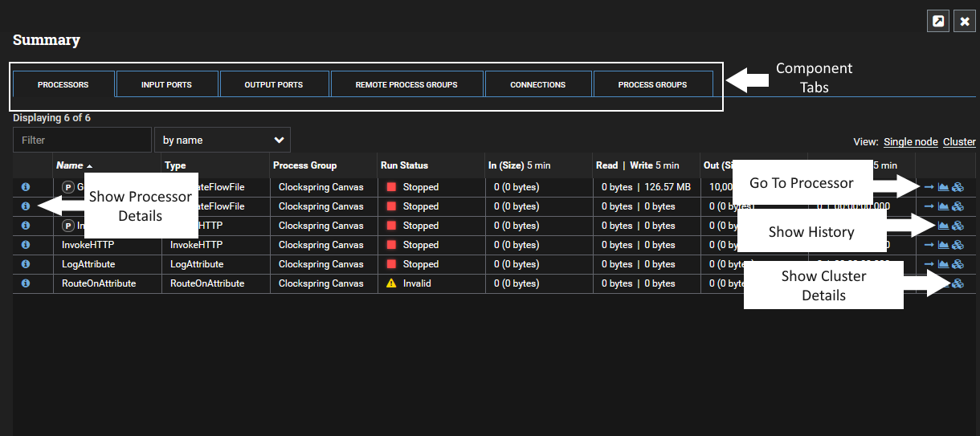
Task: Show details for the LogAttribute processor
Action: pos(26,264)
